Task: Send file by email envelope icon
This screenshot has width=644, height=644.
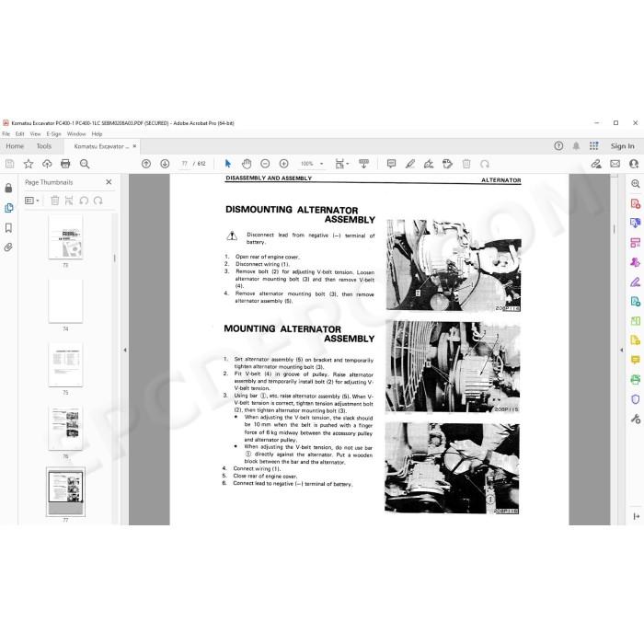Action: (x=615, y=164)
